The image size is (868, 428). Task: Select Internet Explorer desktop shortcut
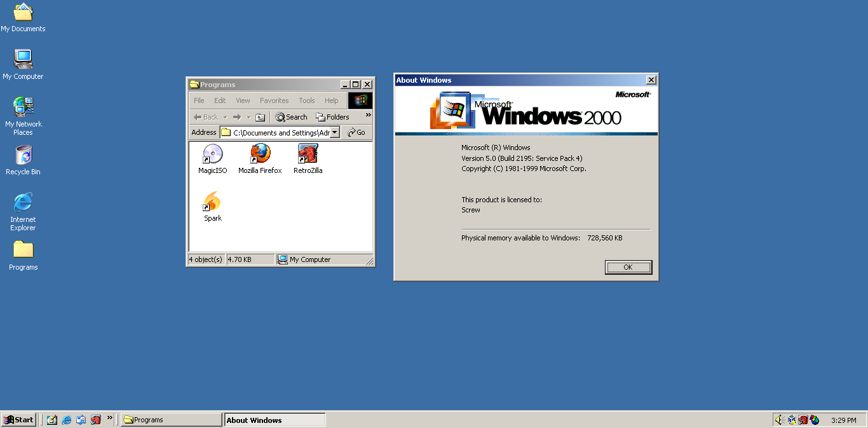23,212
